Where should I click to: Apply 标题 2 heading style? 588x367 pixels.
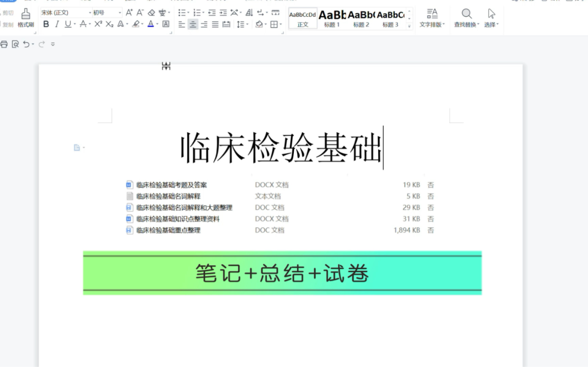point(361,18)
